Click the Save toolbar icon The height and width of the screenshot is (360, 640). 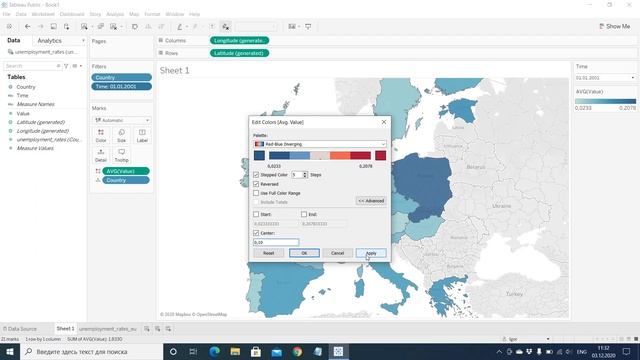[x=53, y=27]
